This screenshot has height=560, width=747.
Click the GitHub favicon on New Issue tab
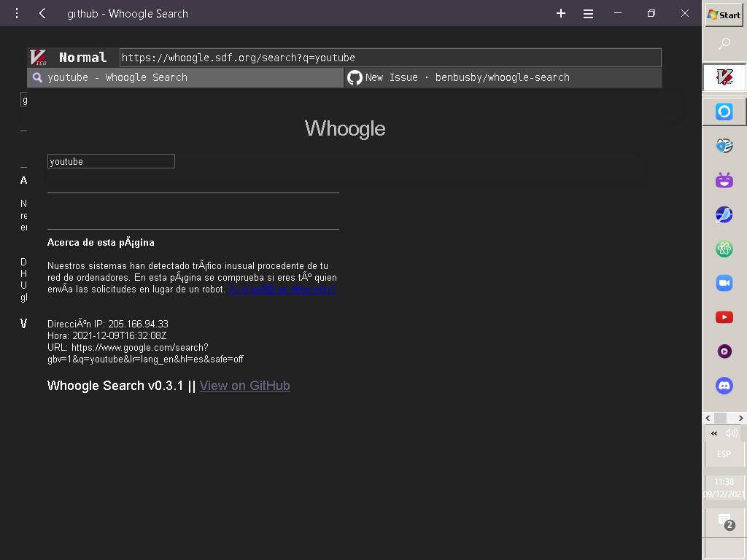355,77
